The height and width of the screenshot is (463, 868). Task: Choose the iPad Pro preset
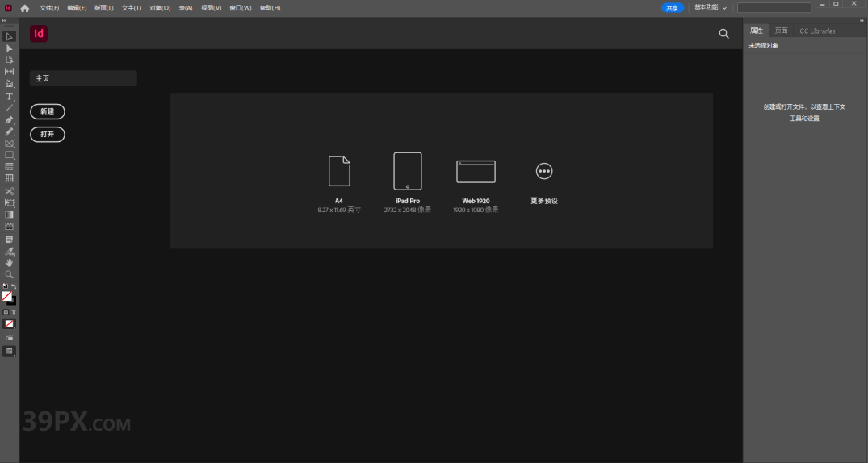tap(408, 183)
